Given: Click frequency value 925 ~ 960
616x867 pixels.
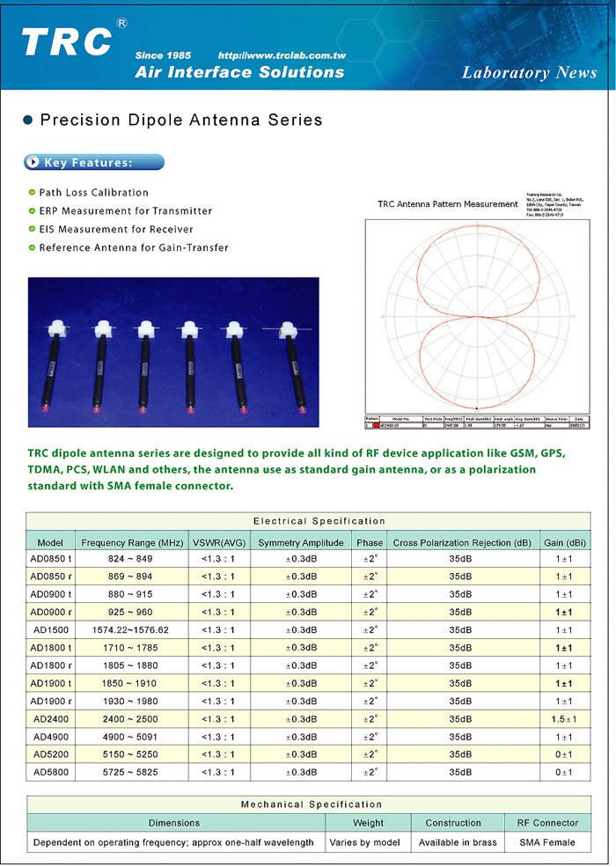Looking at the screenshot, I should 130,612.
